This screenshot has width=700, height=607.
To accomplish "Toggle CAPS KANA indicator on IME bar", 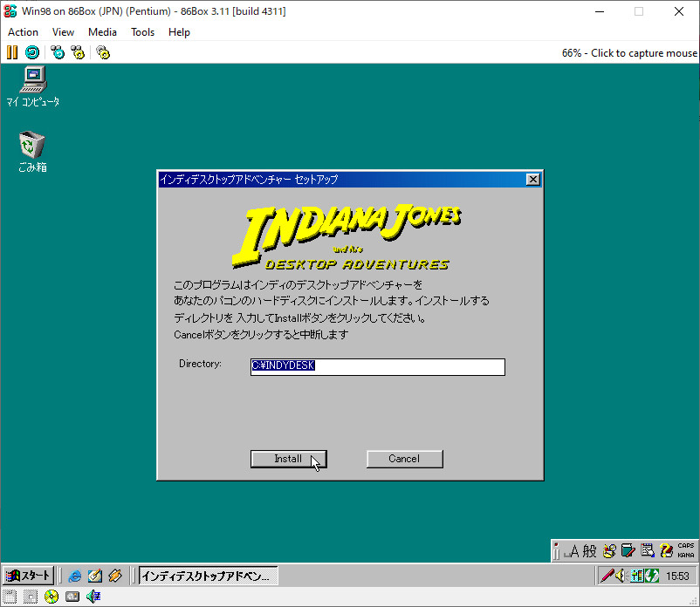I will pyautogui.click(x=686, y=551).
